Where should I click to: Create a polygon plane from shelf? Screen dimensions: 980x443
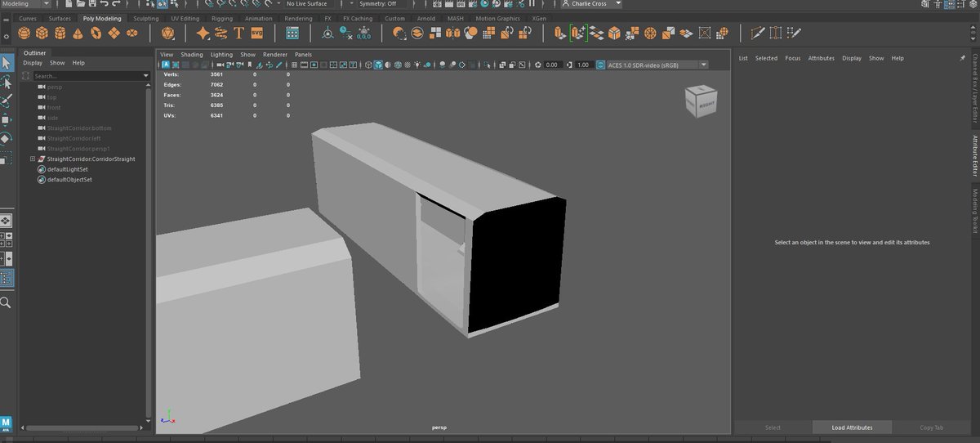[x=114, y=33]
